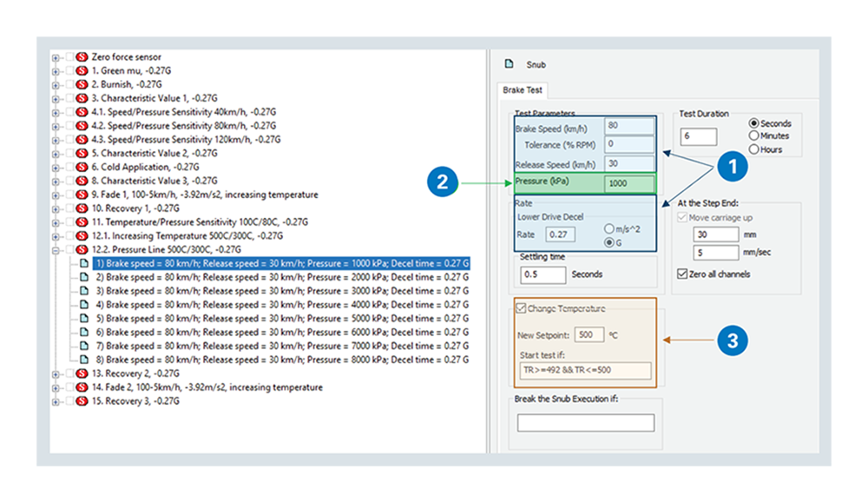This screenshot has height=502, width=868.
Task: Select 14. Fade 2 test entry
Action: 207,387
